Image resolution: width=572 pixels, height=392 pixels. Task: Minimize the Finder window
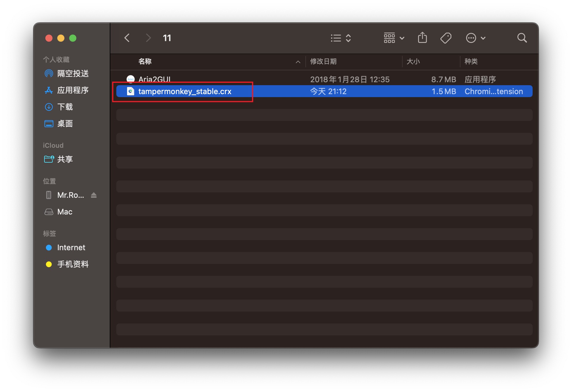pyautogui.click(x=61, y=38)
